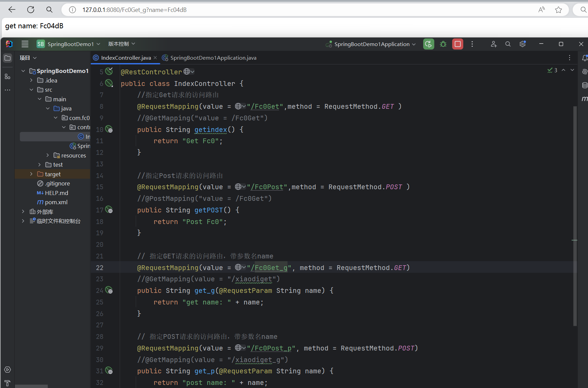The image size is (588, 388).
Task: Click the browser refresh button
Action: coord(31,10)
